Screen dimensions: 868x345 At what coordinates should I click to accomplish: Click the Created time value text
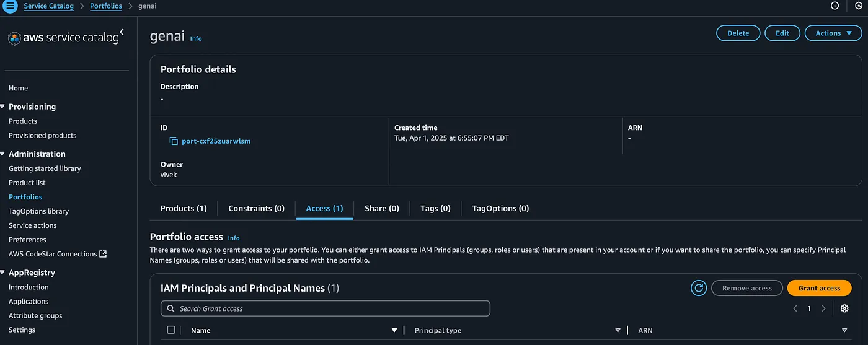tap(451, 138)
